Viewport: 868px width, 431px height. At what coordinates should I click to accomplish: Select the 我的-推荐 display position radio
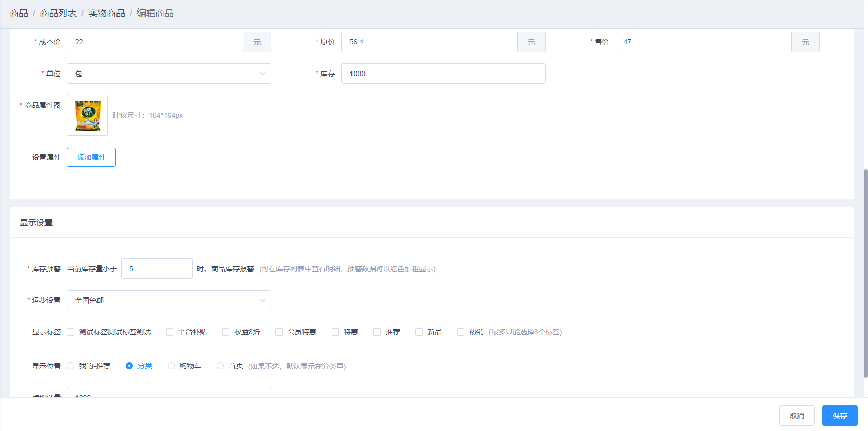(x=71, y=366)
